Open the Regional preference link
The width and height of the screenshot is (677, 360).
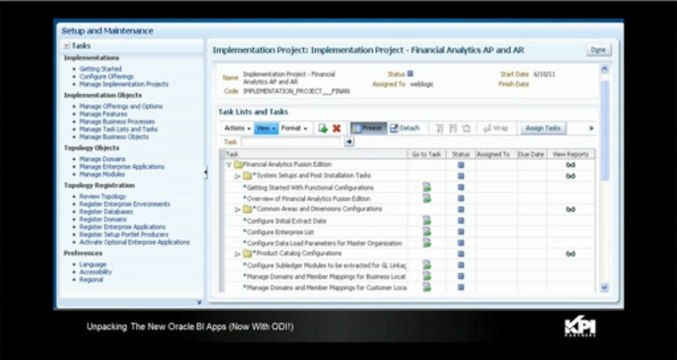tap(91, 280)
